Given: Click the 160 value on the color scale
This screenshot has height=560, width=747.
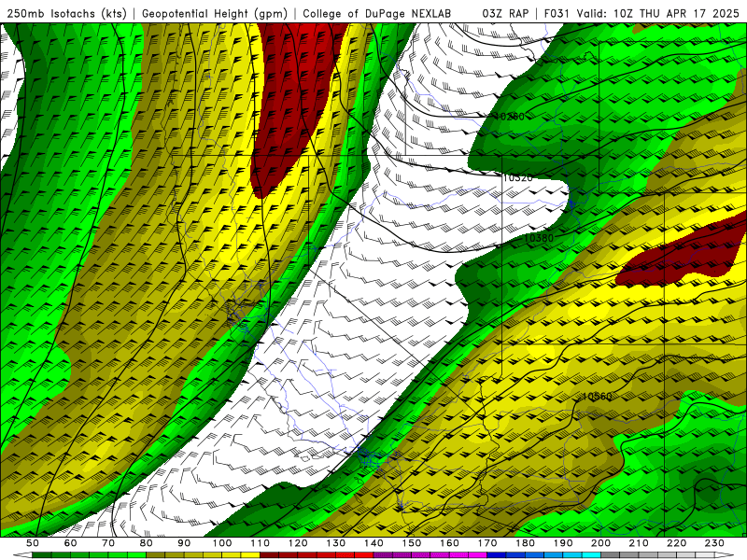Looking at the screenshot, I should click(449, 543).
